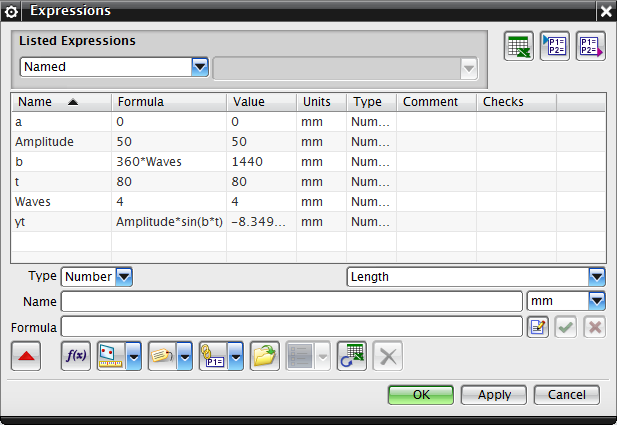Image resolution: width=617 pixels, height=425 pixels.
Task: Open the f(x) insert function tool
Action: 76,356
